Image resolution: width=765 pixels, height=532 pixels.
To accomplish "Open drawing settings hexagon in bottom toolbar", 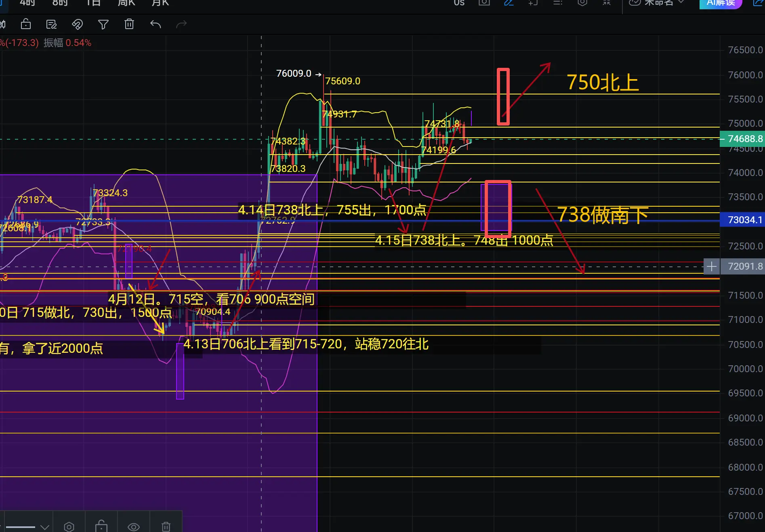I will 69,526.
